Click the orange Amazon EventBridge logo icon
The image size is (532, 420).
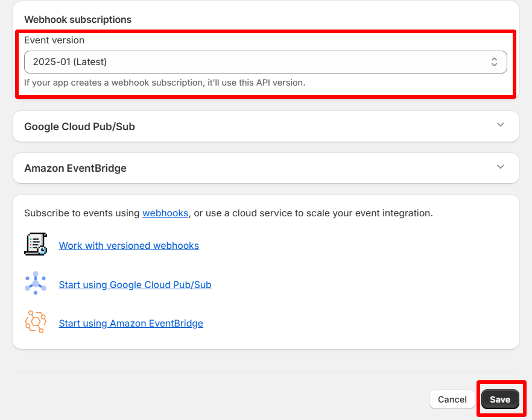coord(36,322)
